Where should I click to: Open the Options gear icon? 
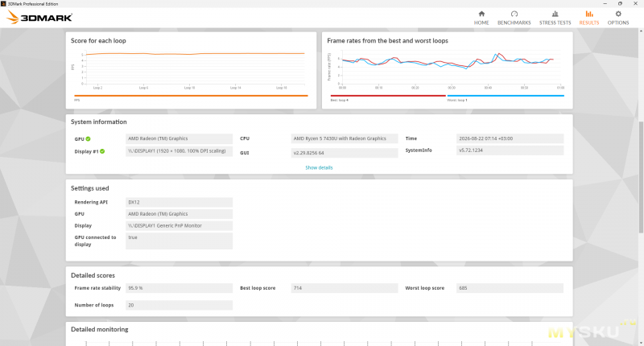(x=618, y=14)
